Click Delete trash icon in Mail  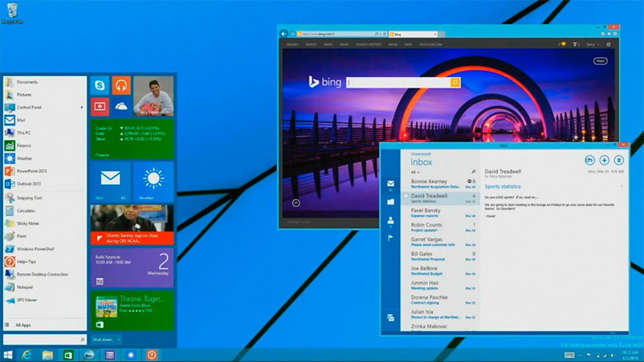(619, 160)
